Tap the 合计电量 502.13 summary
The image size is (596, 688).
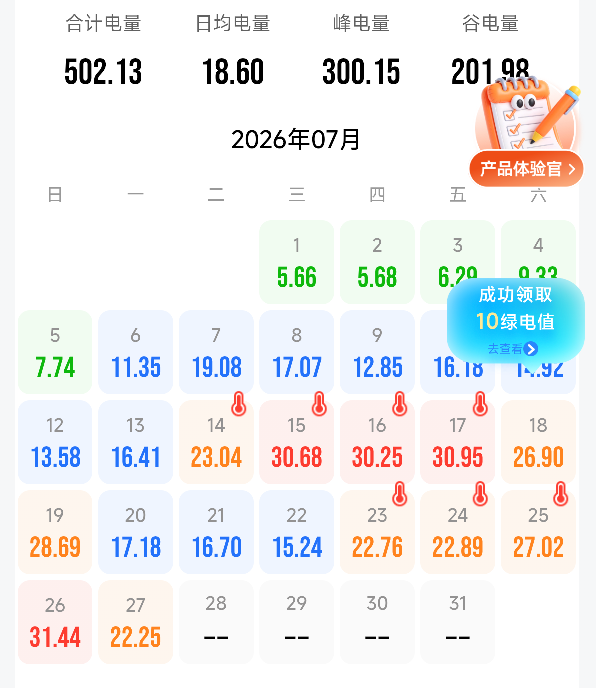coord(104,48)
